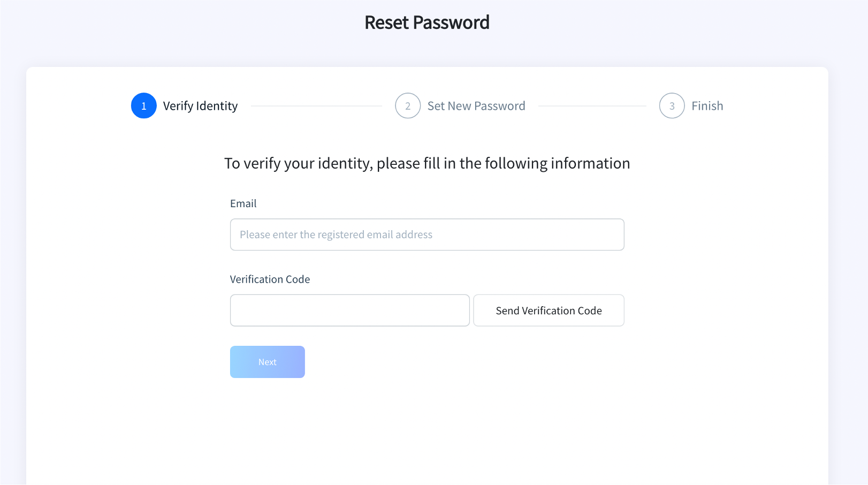Image resolution: width=868 pixels, height=485 pixels.
Task: Click inside the Email input field
Action: pos(427,234)
